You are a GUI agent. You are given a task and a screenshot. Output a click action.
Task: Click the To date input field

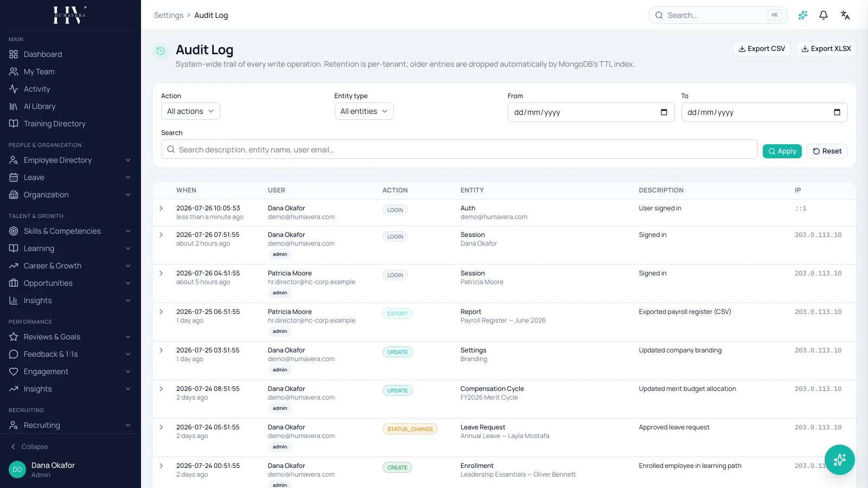tap(764, 112)
